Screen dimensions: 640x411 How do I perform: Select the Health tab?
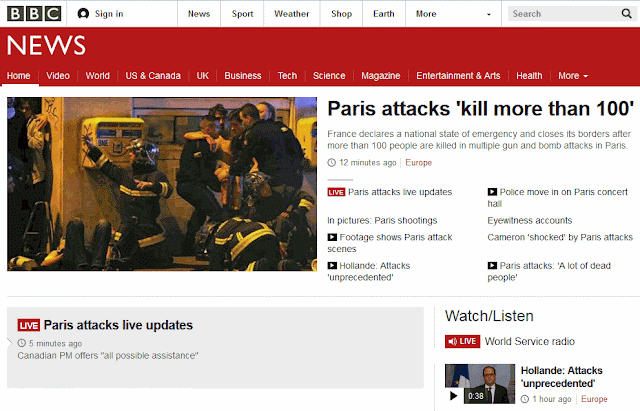(x=529, y=76)
